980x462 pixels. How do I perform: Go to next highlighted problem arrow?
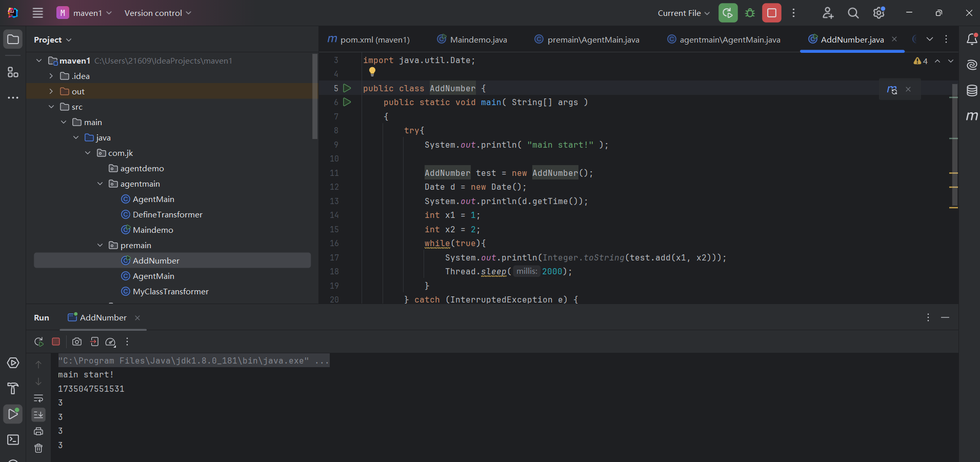[951, 61]
